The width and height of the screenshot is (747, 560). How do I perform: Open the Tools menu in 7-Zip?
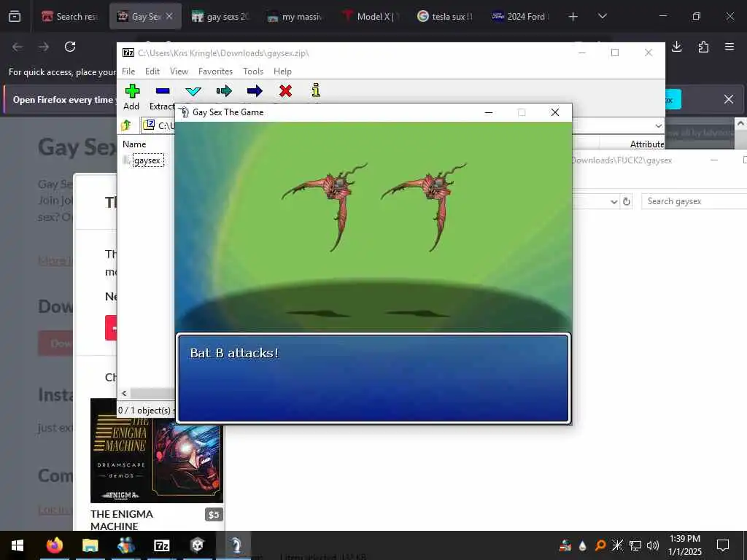pos(253,71)
